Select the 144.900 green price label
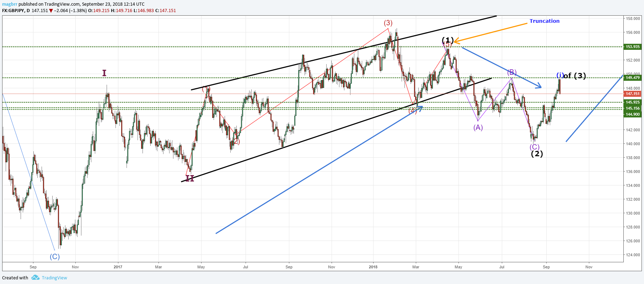This screenshot has height=284, width=644. point(633,114)
